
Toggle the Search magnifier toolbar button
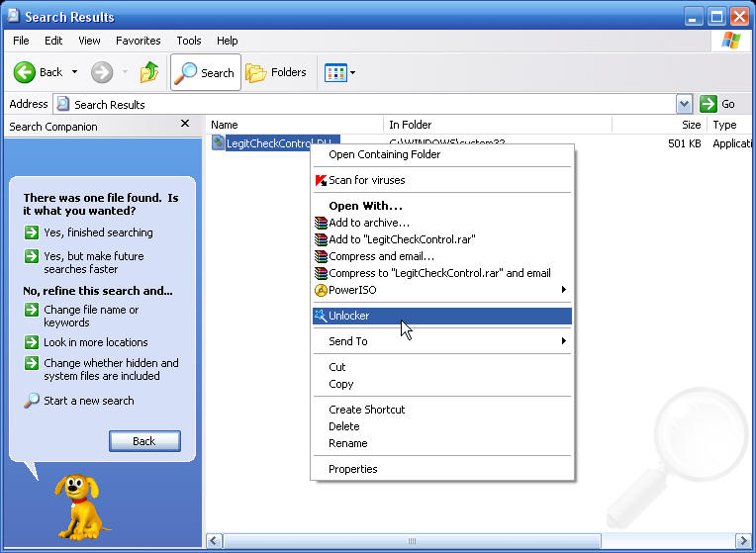click(x=206, y=72)
